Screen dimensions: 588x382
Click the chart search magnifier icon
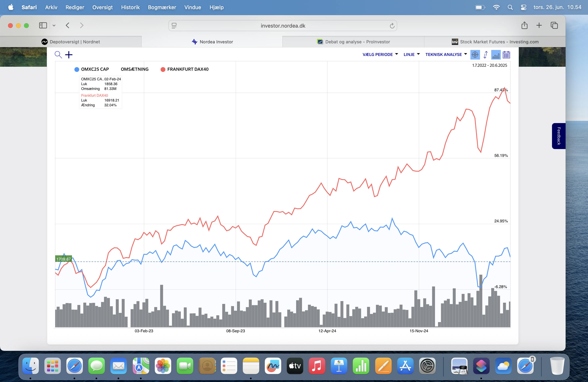[58, 55]
